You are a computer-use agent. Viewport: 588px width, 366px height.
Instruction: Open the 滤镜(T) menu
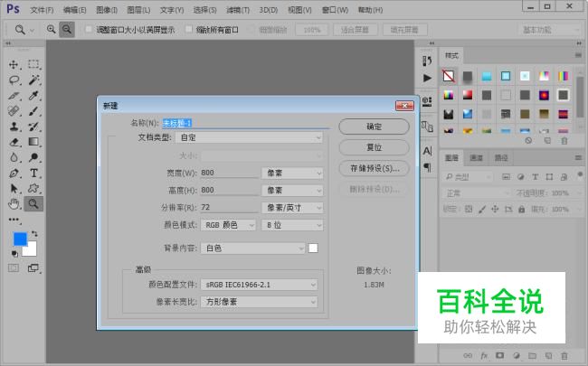238,10
